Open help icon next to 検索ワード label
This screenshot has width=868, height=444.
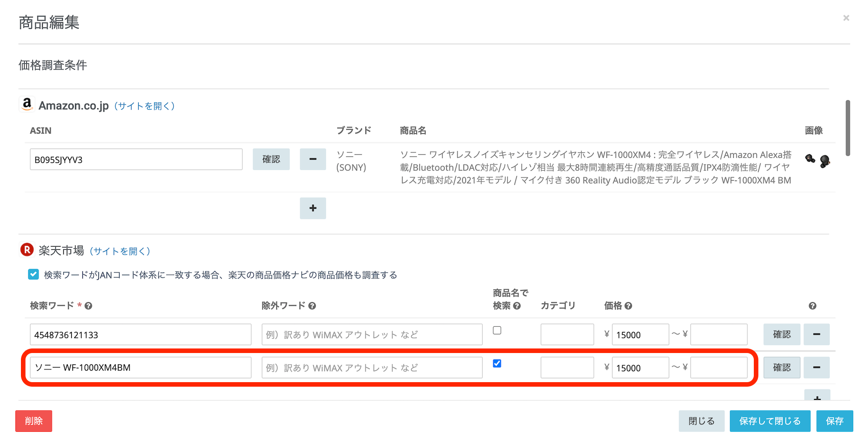(88, 306)
